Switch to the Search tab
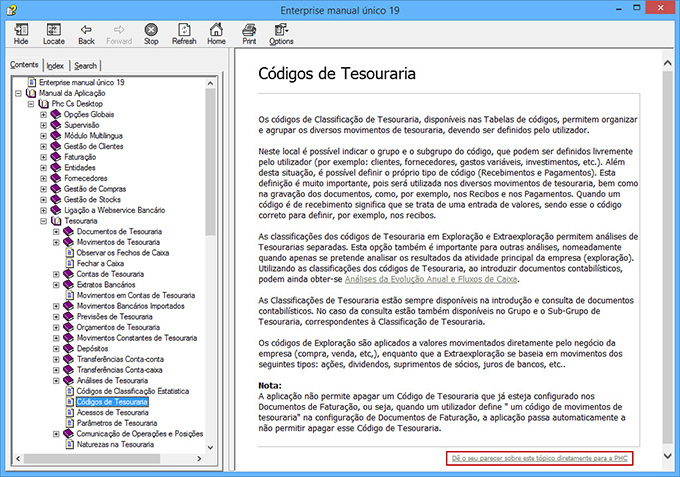680x477 pixels. (85, 66)
